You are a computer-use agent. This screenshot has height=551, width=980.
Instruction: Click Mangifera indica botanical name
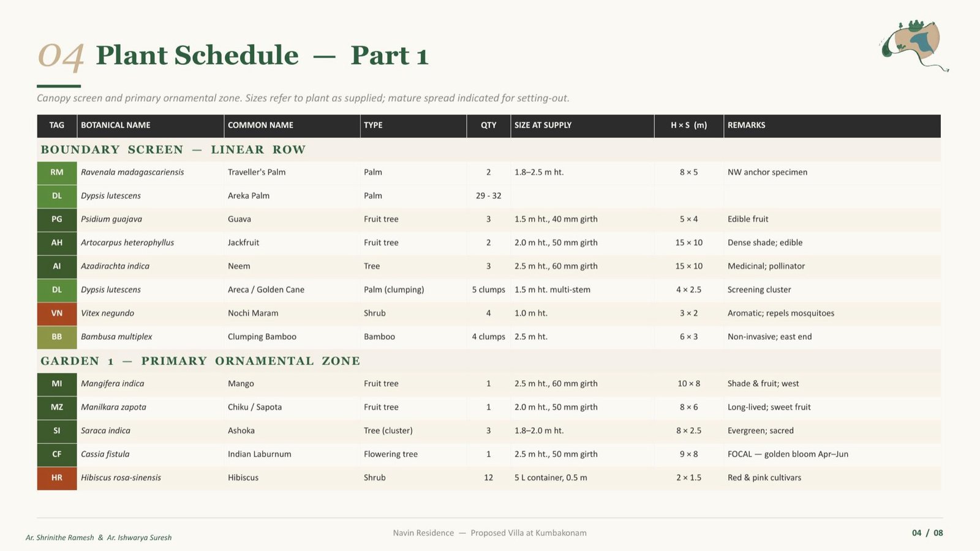(x=112, y=384)
